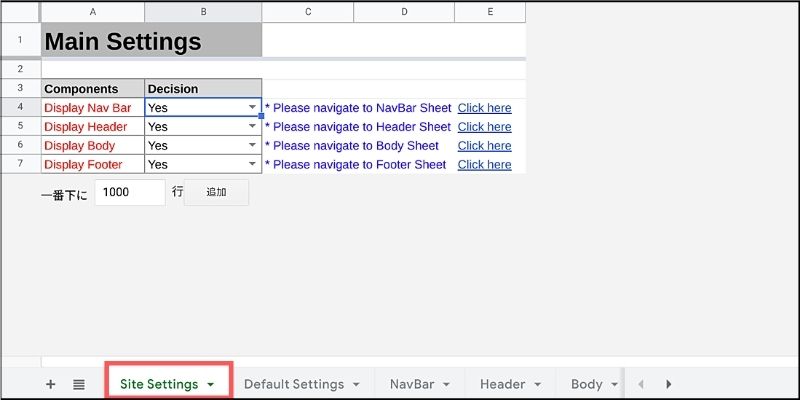Select the Display Header cell
Screen dimensions: 800x400
click(93, 127)
